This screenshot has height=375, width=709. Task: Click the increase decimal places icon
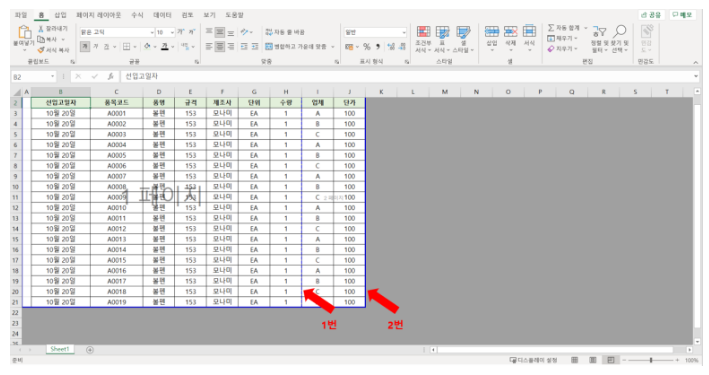(x=391, y=47)
